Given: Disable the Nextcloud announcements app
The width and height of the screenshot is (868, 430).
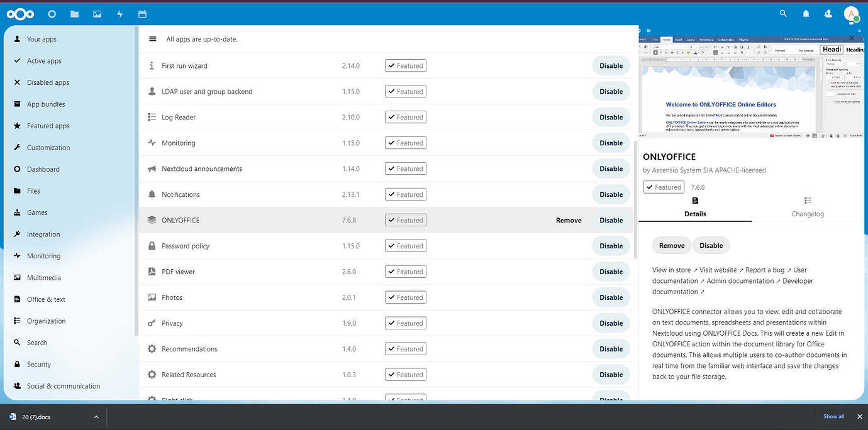Looking at the screenshot, I should [x=611, y=168].
